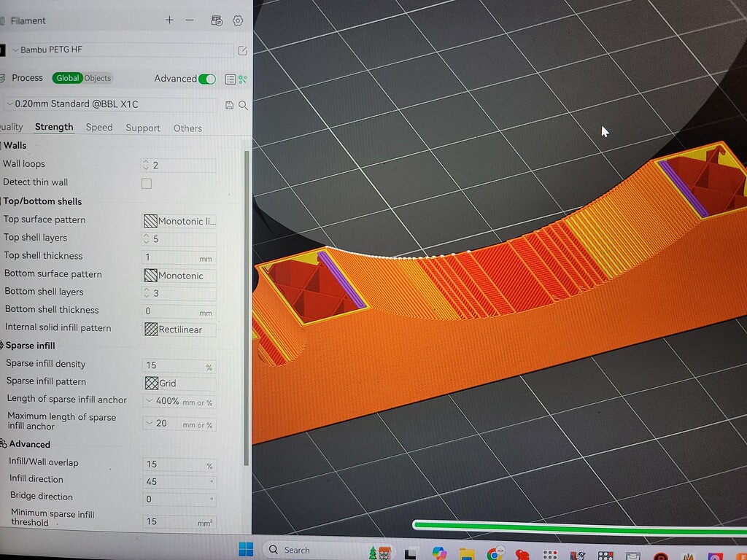
Task: Open the Windows Start menu
Action: pyautogui.click(x=246, y=549)
